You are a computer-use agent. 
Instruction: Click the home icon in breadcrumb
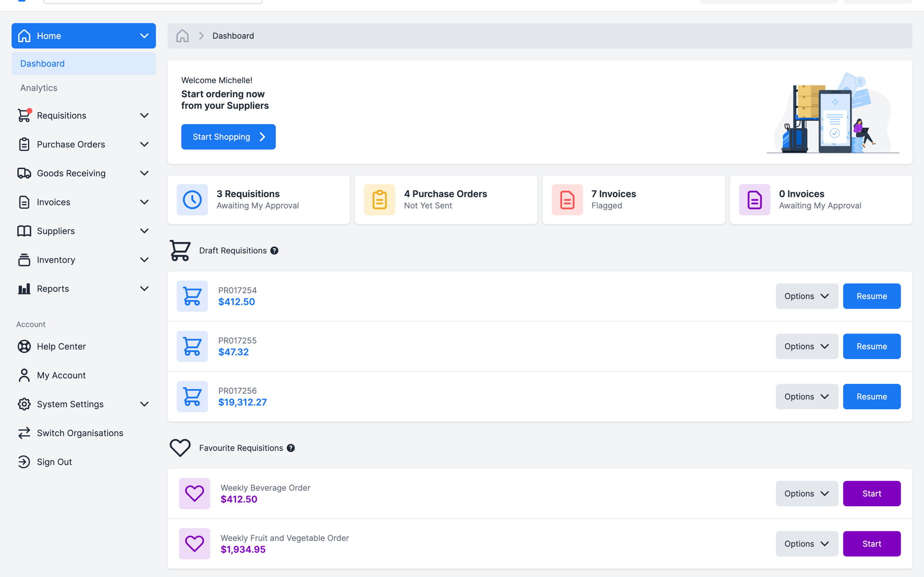pyautogui.click(x=182, y=36)
